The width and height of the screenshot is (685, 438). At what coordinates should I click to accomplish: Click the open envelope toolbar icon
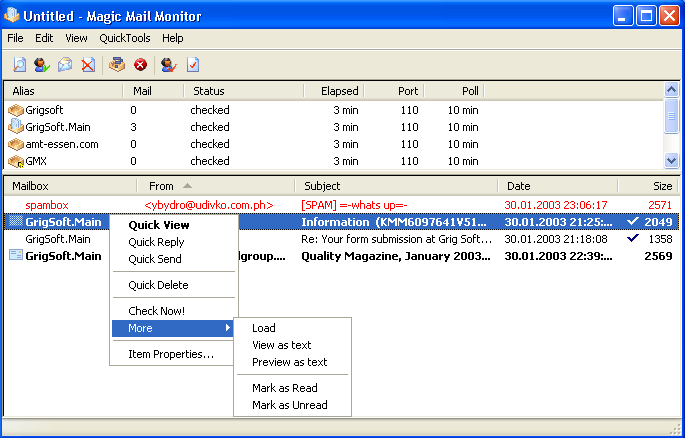click(65, 65)
